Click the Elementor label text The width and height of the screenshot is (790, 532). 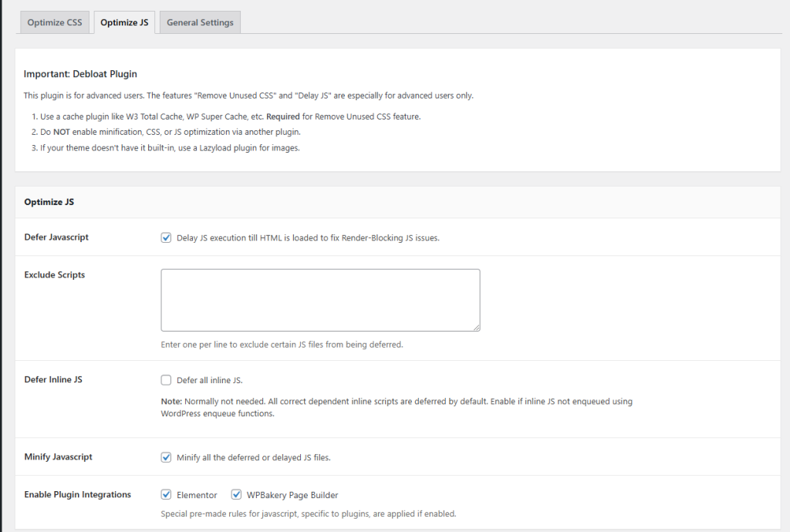click(x=197, y=495)
